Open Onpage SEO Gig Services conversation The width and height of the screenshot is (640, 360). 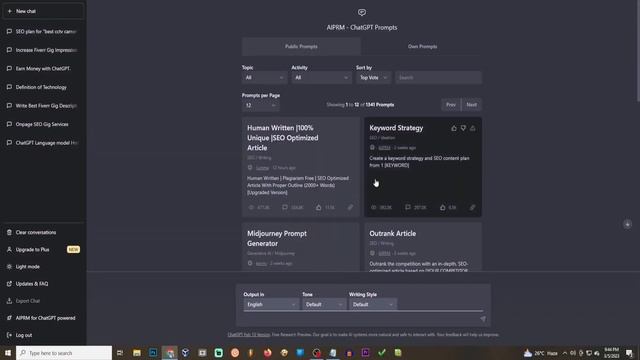coord(43,124)
